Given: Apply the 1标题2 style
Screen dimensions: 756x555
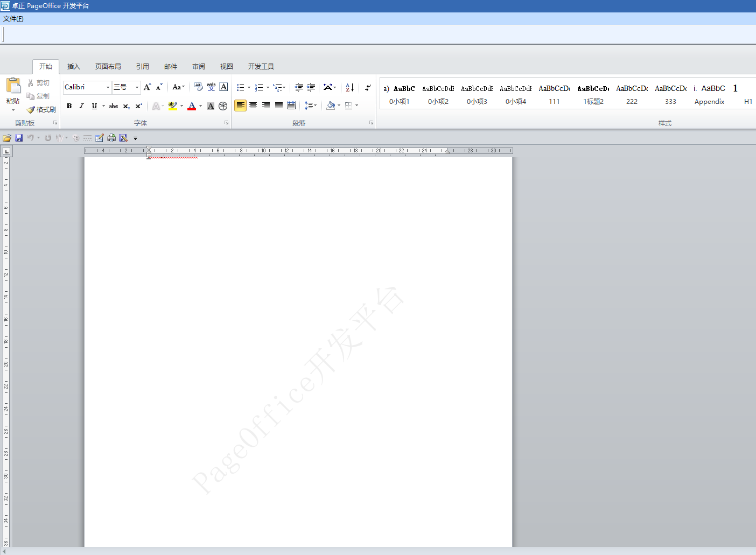Looking at the screenshot, I should click(593, 94).
